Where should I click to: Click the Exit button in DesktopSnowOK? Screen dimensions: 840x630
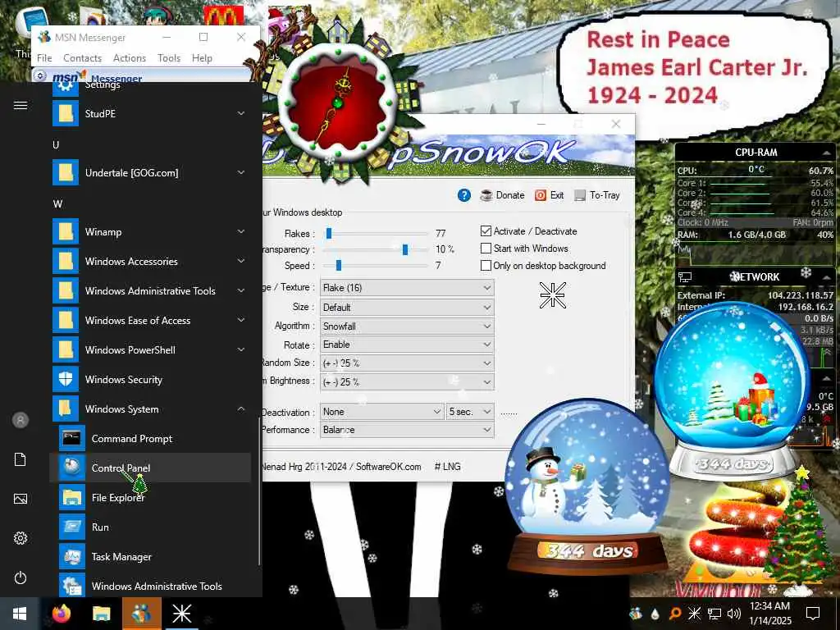(549, 195)
